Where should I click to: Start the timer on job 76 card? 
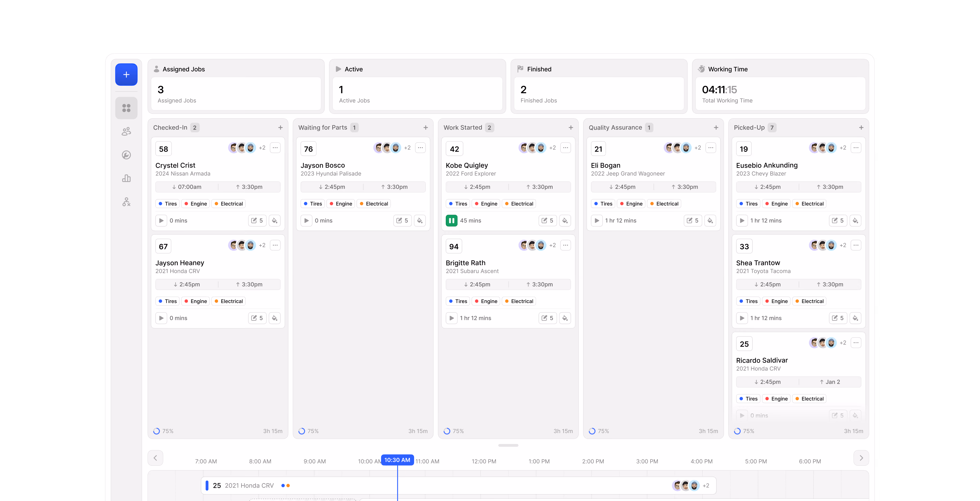coord(306,221)
